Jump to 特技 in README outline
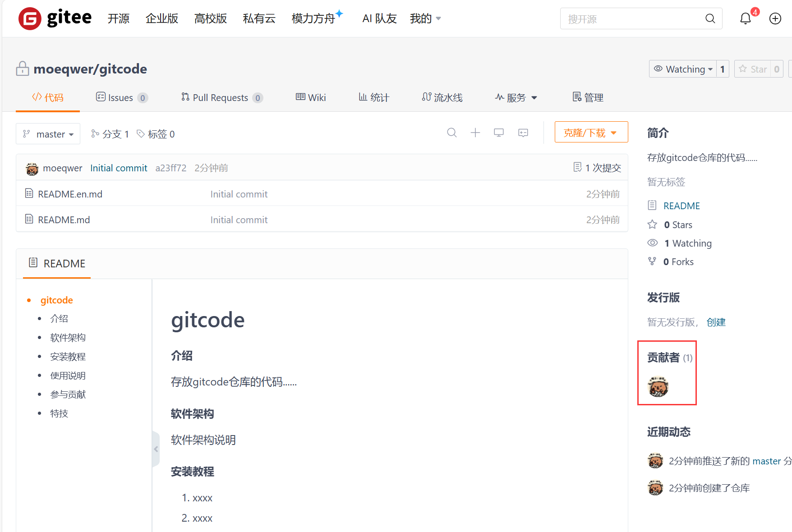The width and height of the screenshot is (792, 532). (59, 413)
